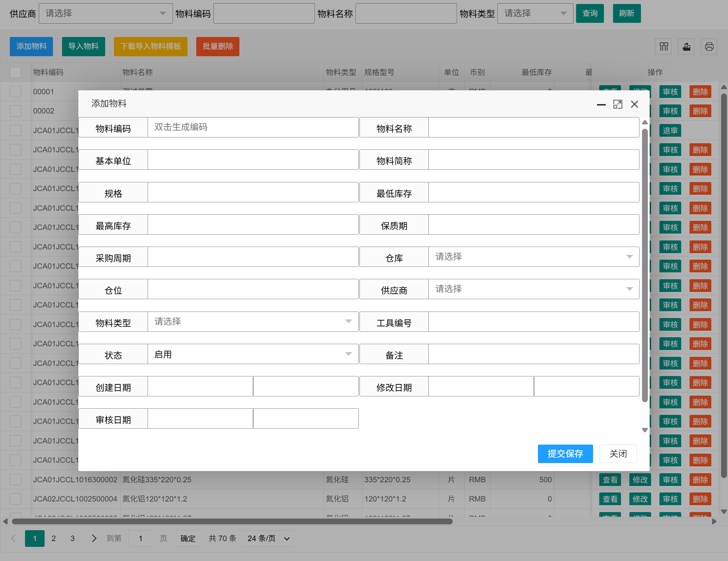
Task: Click the 查询 search button
Action: [590, 13]
